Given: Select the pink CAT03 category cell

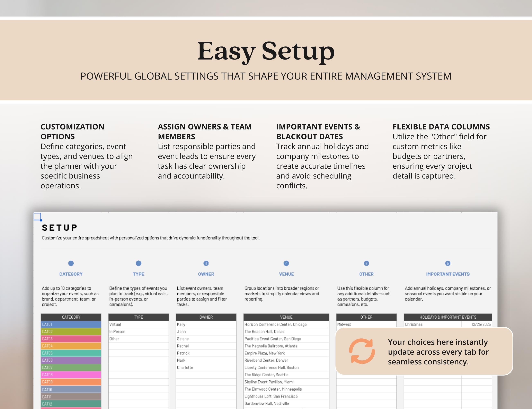Looking at the screenshot, I should point(71,339).
